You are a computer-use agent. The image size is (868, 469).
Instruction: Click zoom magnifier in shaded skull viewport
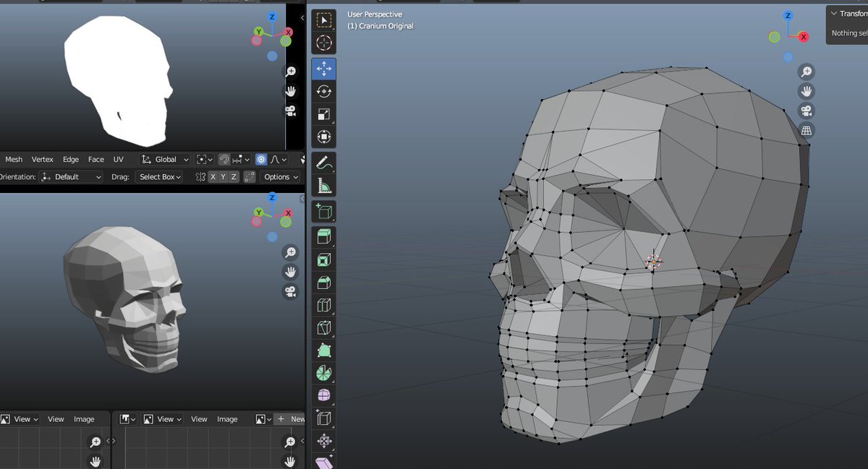[290, 252]
